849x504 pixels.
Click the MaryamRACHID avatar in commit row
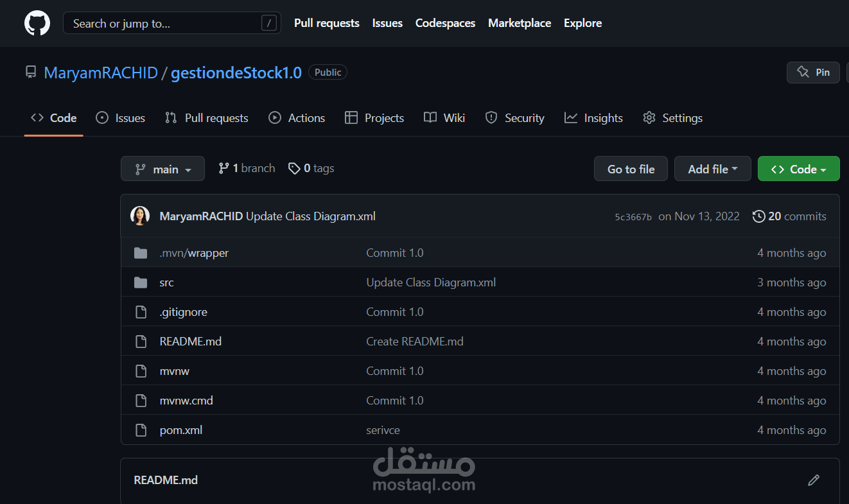(140, 216)
